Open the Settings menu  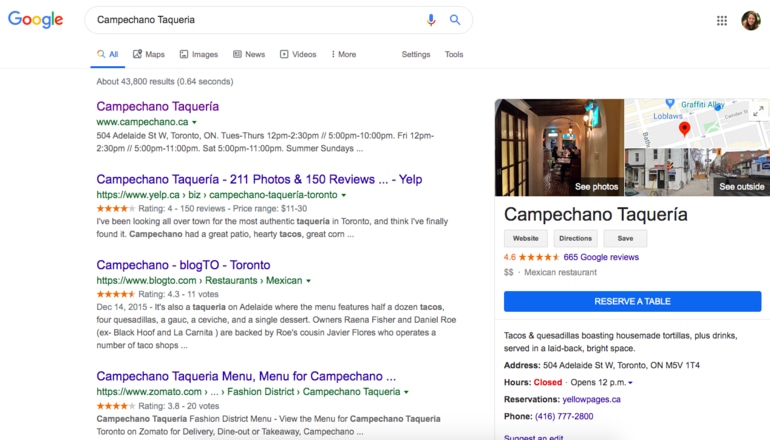tap(415, 55)
